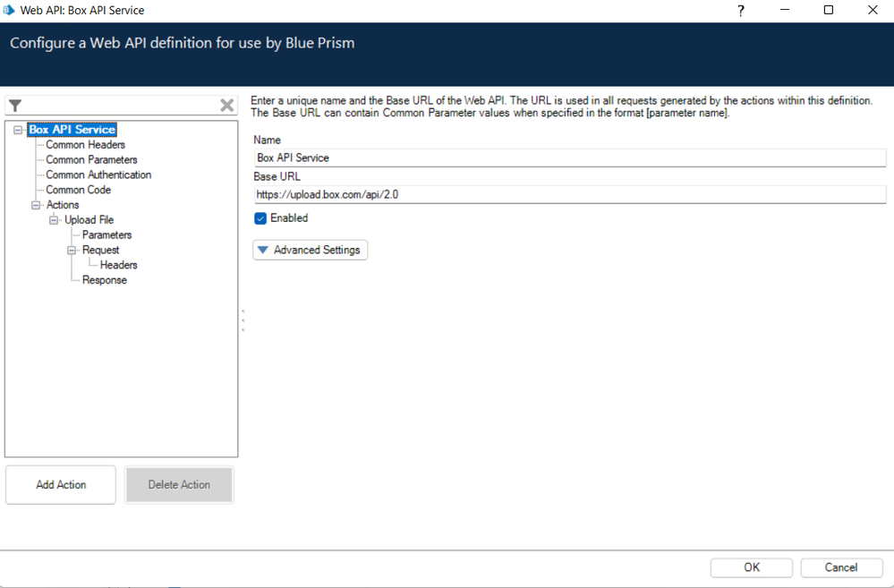Select Common Code tree item
The width and height of the screenshot is (894, 588).
click(x=79, y=191)
